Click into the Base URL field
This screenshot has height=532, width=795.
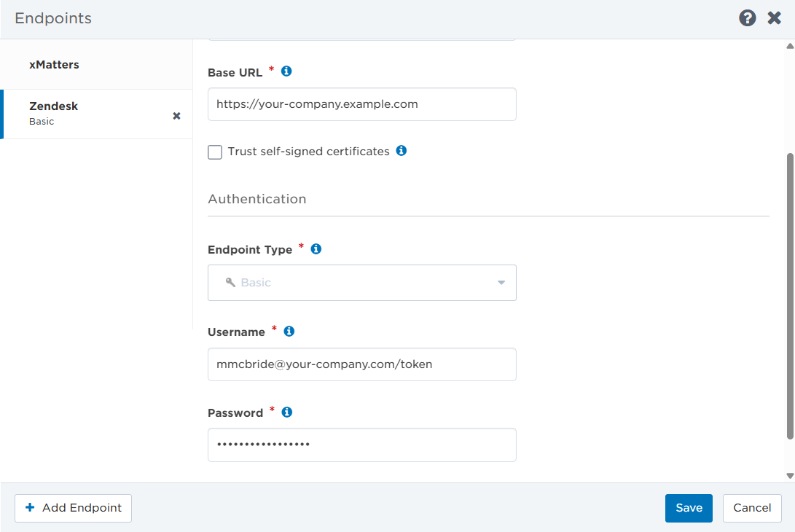(x=361, y=104)
